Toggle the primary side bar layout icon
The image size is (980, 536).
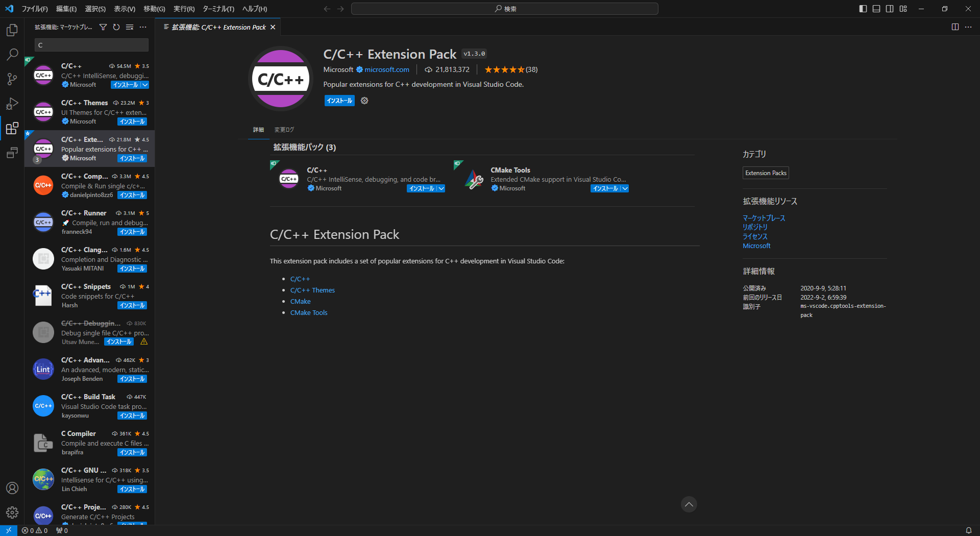(863, 9)
